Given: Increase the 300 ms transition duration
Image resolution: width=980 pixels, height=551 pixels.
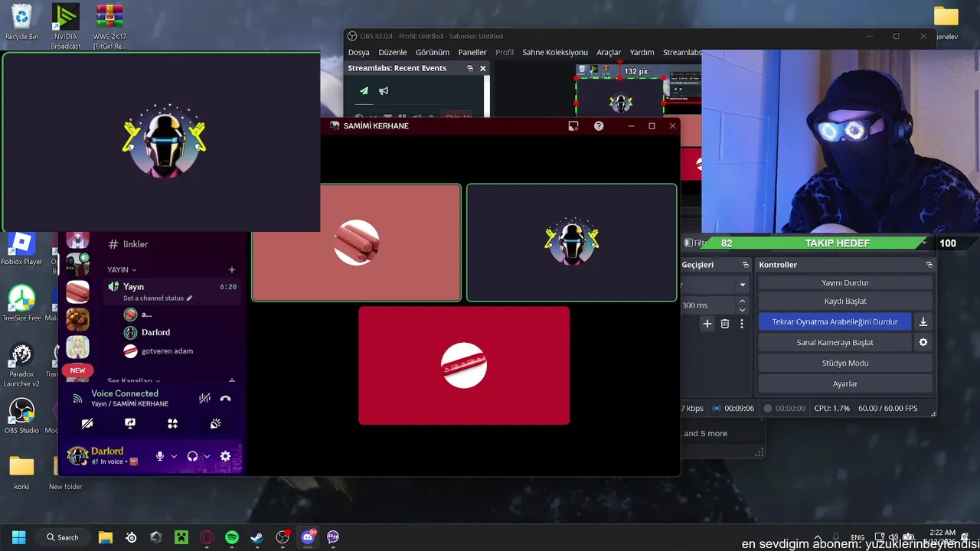Looking at the screenshot, I should 742,302.
